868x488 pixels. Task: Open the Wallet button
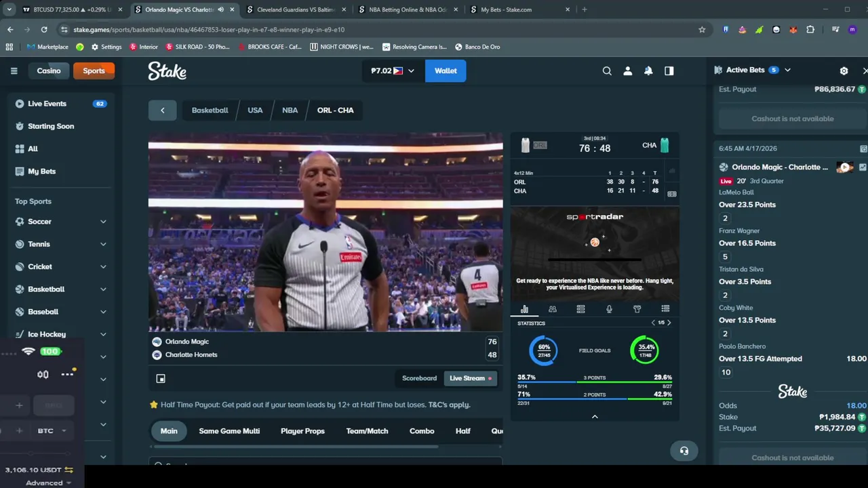446,70
